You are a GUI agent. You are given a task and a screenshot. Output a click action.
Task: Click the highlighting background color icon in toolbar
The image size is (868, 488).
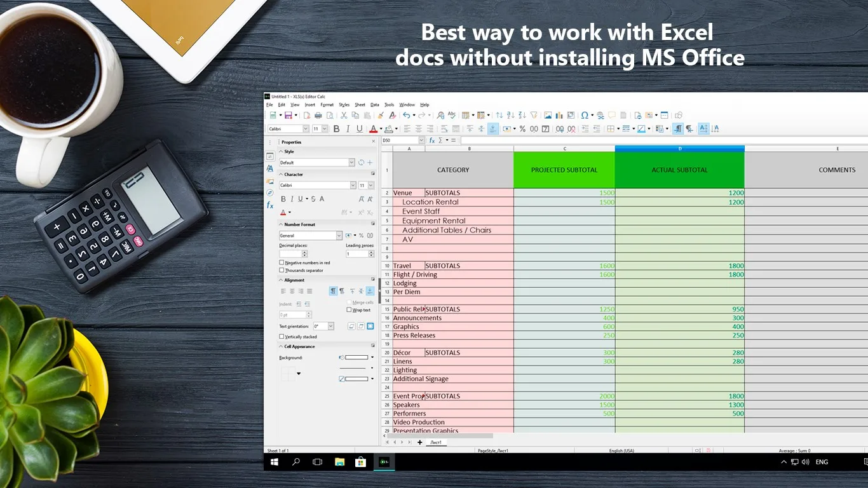coord(389,129)
